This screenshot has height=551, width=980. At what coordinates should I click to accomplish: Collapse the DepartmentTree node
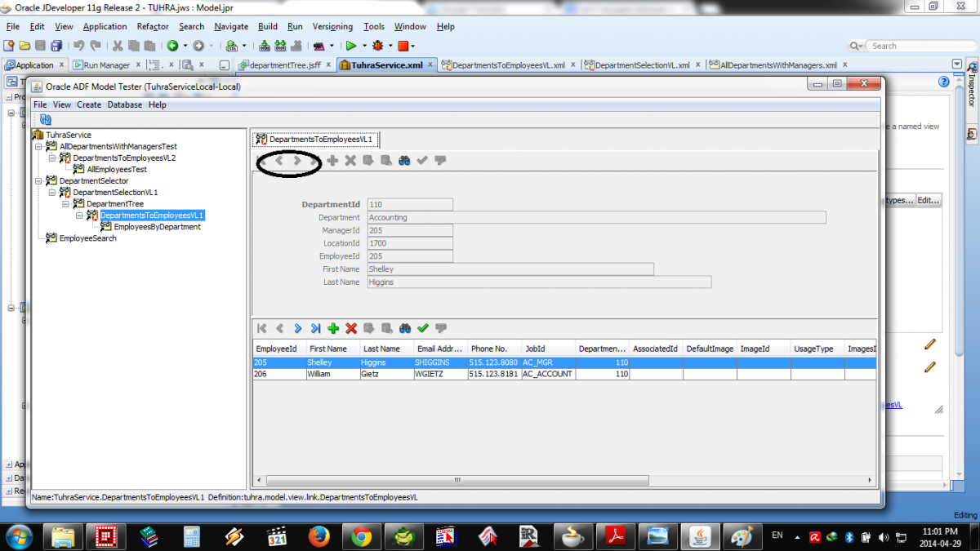(x=66, y=204)
